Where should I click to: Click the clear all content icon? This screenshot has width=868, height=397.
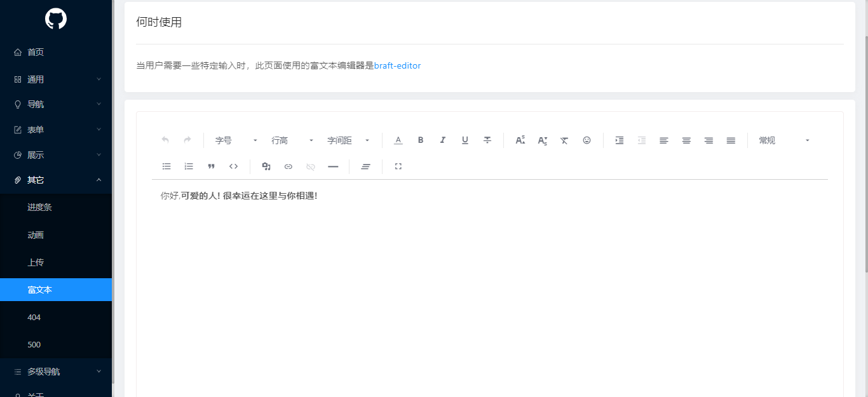point(365,166)
